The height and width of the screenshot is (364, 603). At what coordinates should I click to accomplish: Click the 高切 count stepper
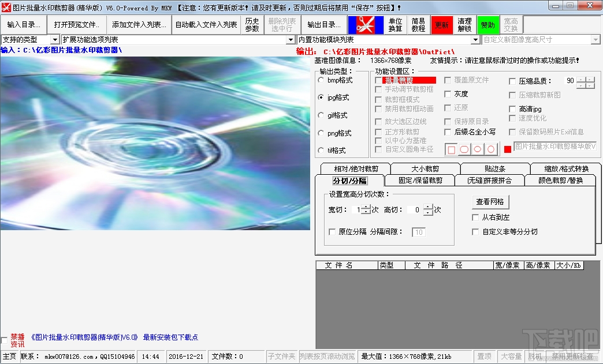(x=428, y=209)
